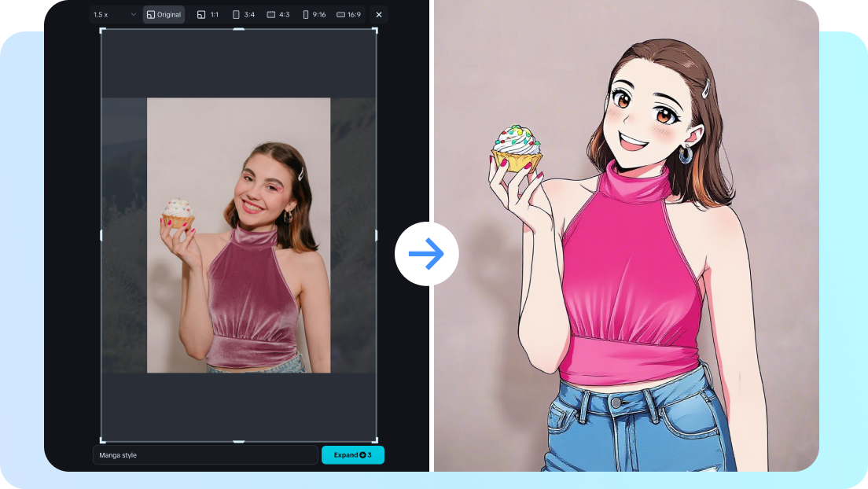Choose the 3:4 aspect ratio
The width and height of the screenshot is (868, 489).
tap(244, 14)
